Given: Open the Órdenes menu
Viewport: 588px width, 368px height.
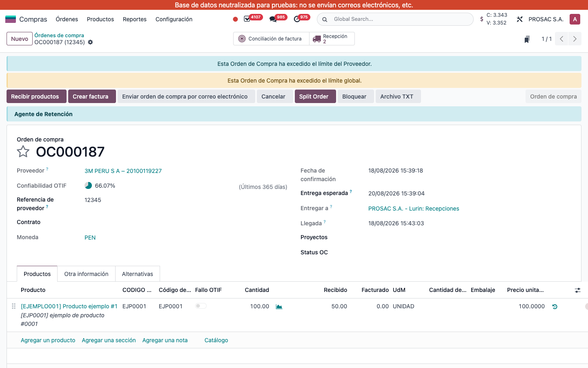Looking at the screenshot, I should [x=67, y=19].
